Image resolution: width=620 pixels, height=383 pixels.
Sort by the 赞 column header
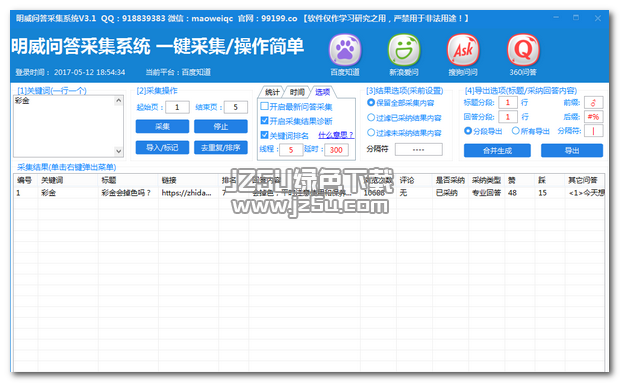(519, 180)
